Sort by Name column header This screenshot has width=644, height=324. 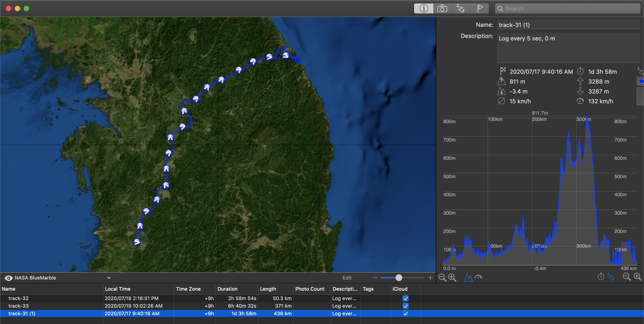click(51, 289)
